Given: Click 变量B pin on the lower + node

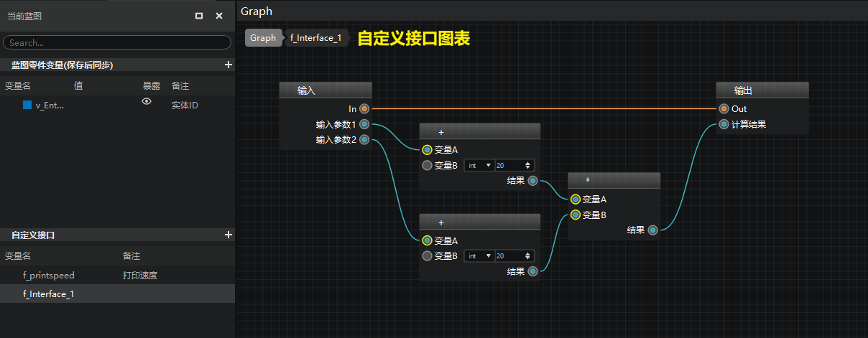Looking at the screenshot, I should click(428, 255).
